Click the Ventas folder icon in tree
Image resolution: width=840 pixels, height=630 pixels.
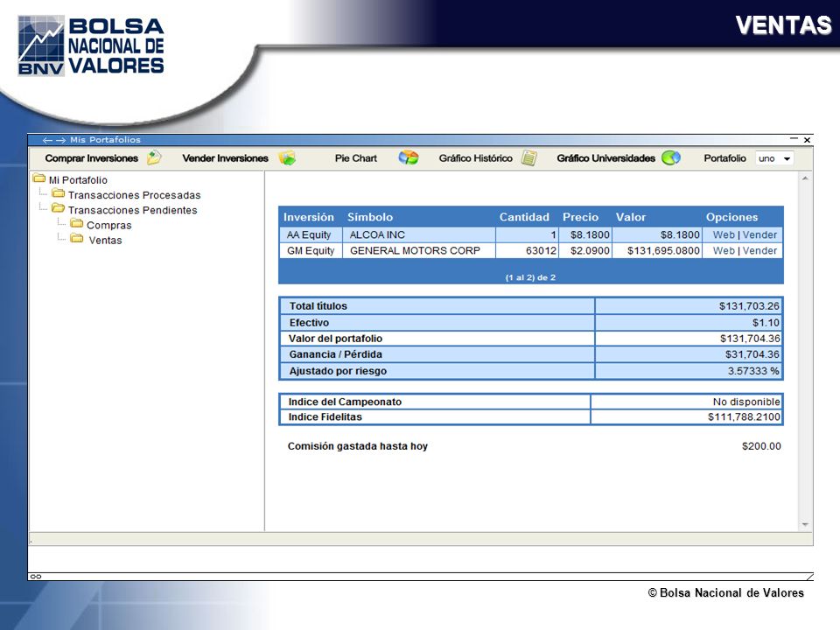coord(77,238)
